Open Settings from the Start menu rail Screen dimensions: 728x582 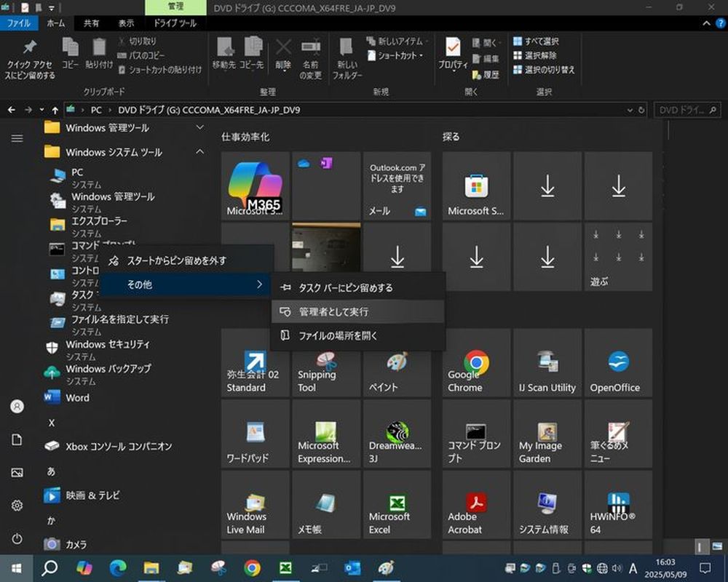click(17, 506)
